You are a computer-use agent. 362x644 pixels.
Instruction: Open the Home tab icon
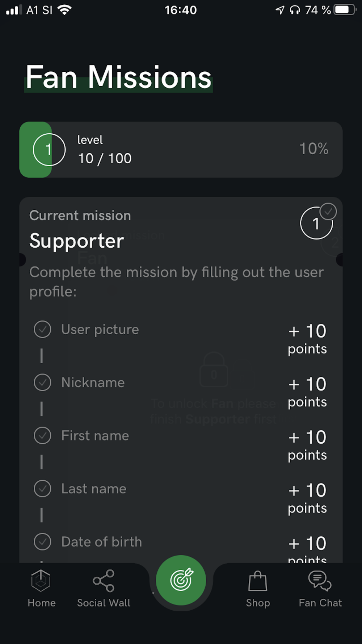pos(41,580)
